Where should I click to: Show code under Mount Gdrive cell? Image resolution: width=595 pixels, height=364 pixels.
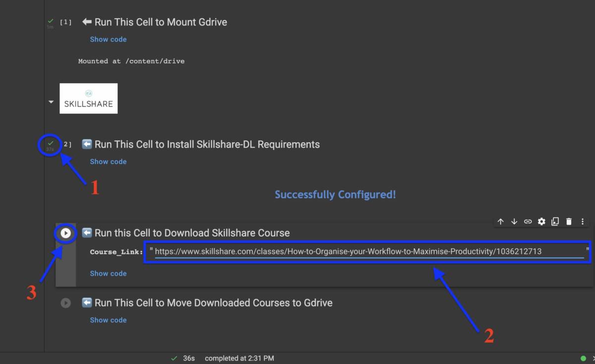tap(108, 39)
